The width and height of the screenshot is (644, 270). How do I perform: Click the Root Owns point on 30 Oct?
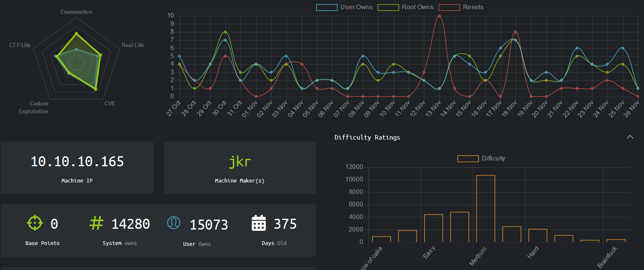click(x=225, y=32)
